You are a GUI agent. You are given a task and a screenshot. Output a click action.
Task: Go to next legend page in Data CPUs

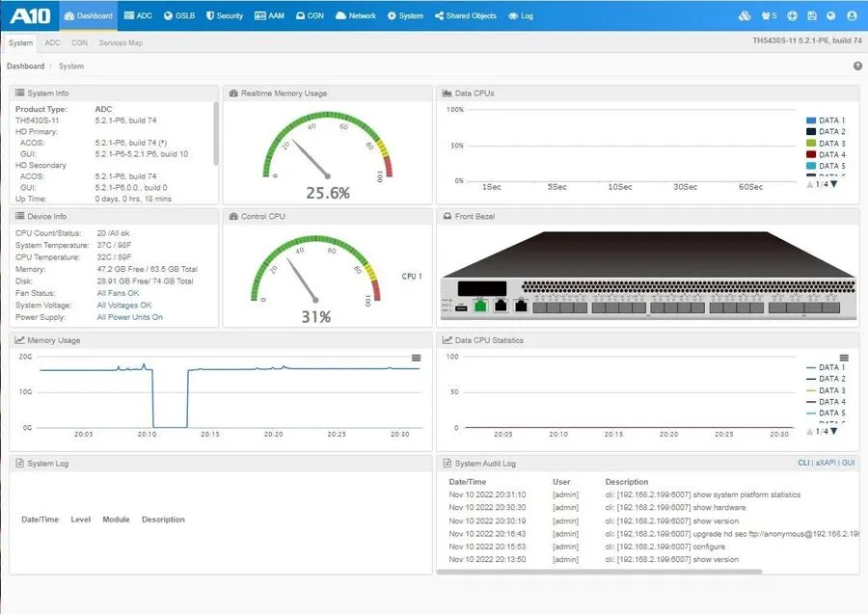(x=834, y=184)
